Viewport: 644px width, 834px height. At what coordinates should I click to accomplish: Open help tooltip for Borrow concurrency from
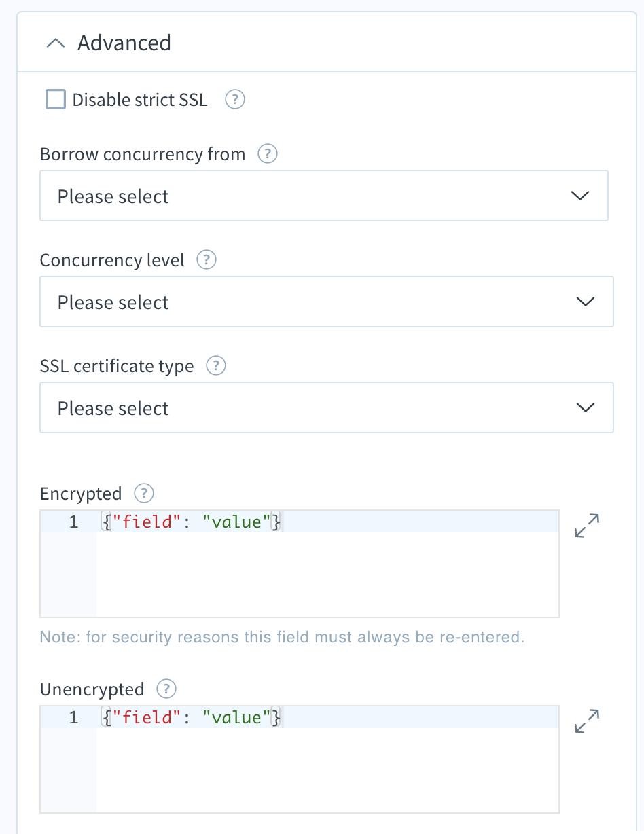click(268, 154)
